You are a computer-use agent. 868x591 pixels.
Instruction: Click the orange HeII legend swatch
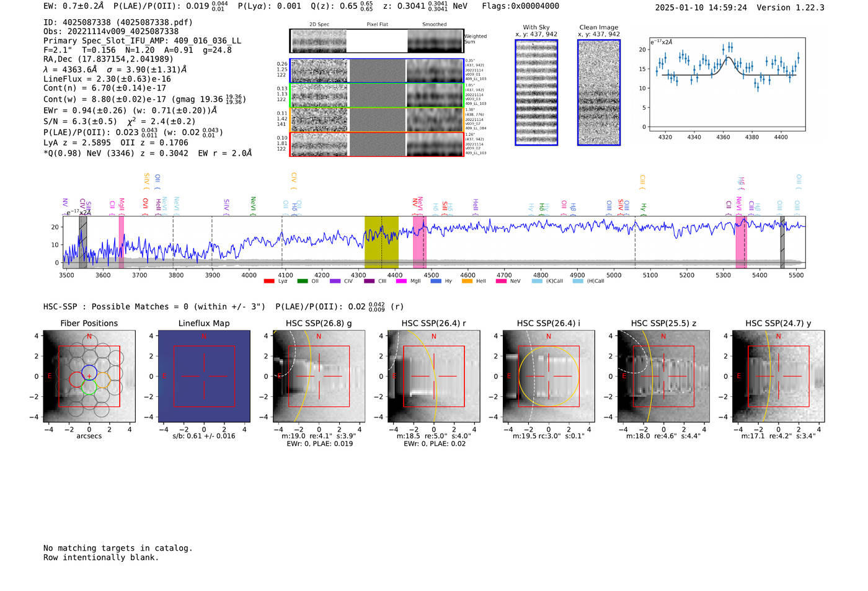467,281
